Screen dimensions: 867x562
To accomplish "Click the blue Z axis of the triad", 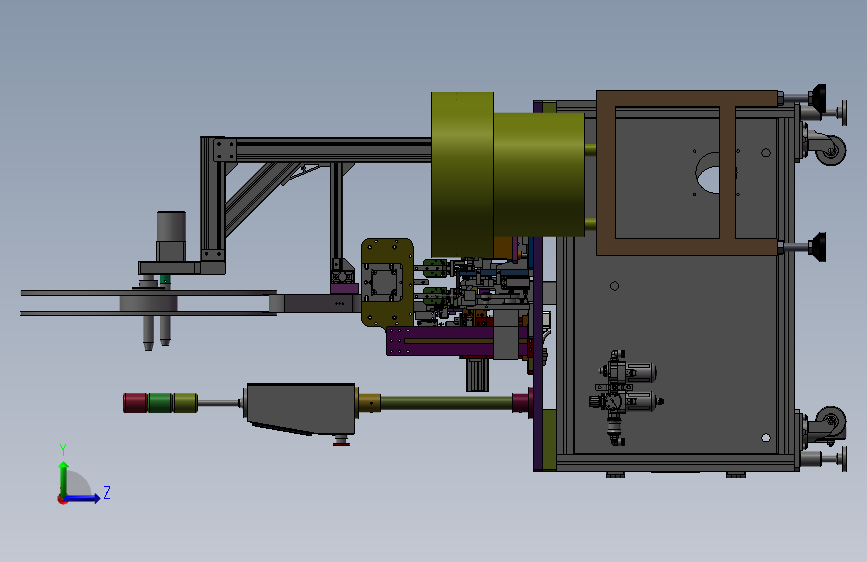I will pyautogui.click(x=82, y=498).
